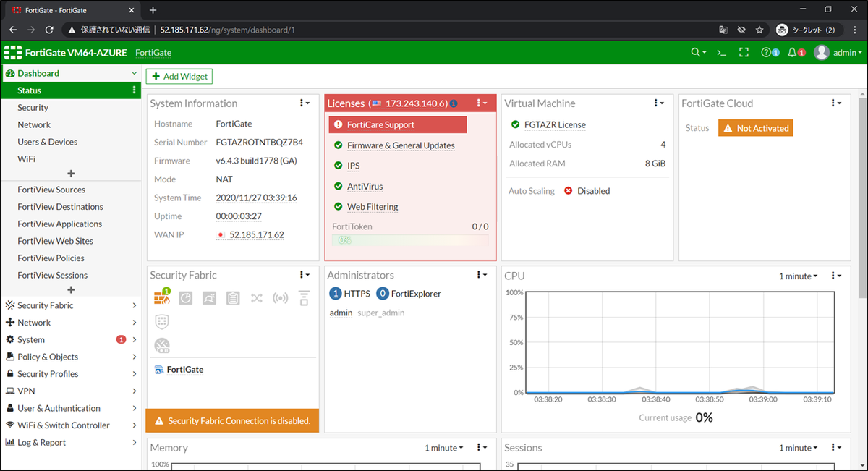Click the browser back arrow
The height and width of the screenshot is (471, 868).
click(x=13, y=30)
